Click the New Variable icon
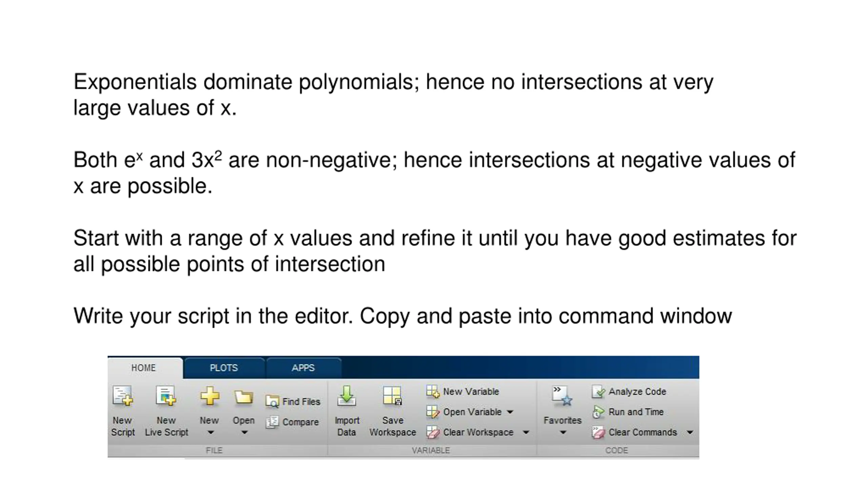This screenshot has height=488, width=868. tap(433, 391)
